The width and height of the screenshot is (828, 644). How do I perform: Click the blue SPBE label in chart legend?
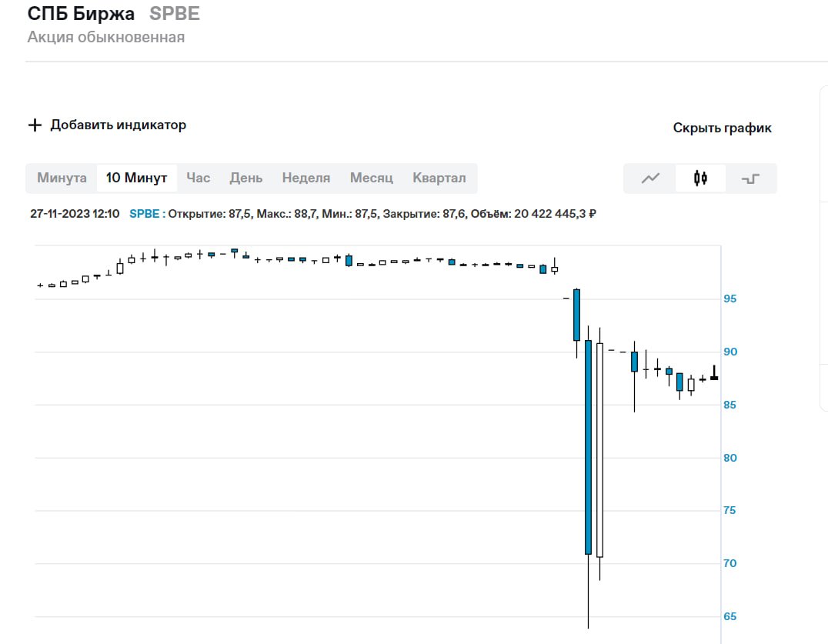(145, 214)
